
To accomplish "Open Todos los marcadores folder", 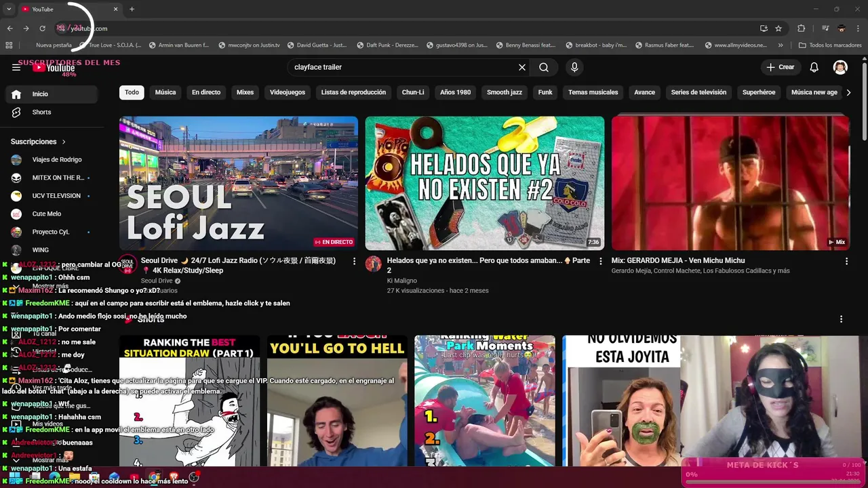I will pyautogui.click(x=830, y=45).
